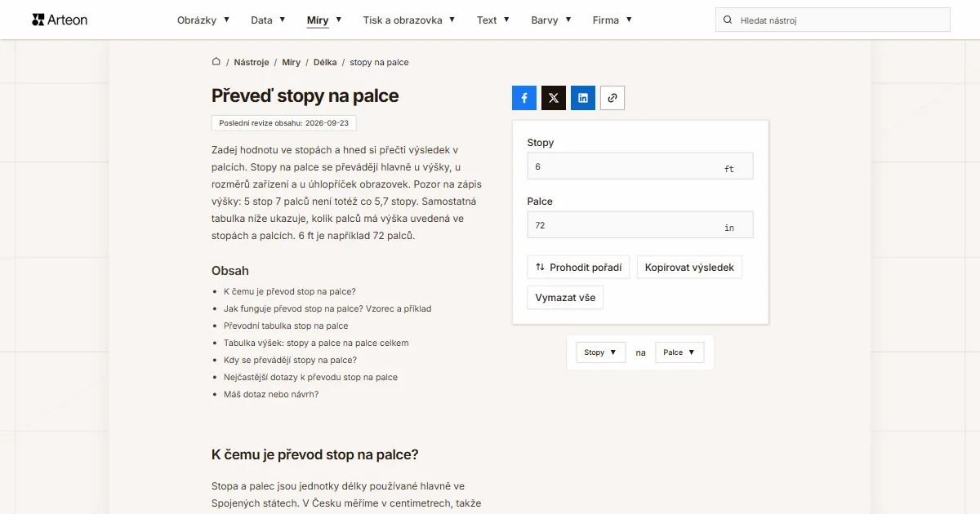Open the Palce target unit dropdown
This screenshot has width=980, height=514.
(679, 352)
